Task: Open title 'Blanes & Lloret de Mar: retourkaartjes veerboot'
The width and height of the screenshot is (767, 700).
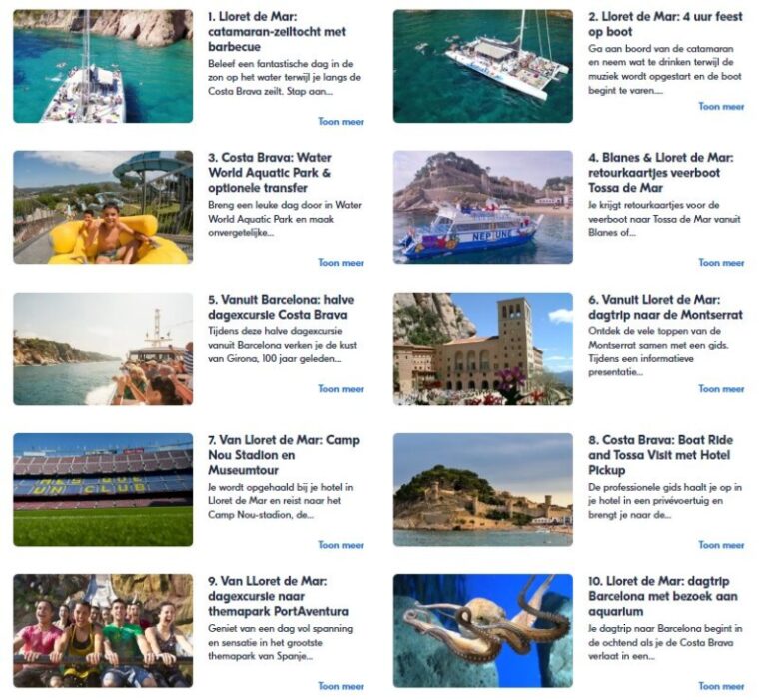Action: (661, 173)
